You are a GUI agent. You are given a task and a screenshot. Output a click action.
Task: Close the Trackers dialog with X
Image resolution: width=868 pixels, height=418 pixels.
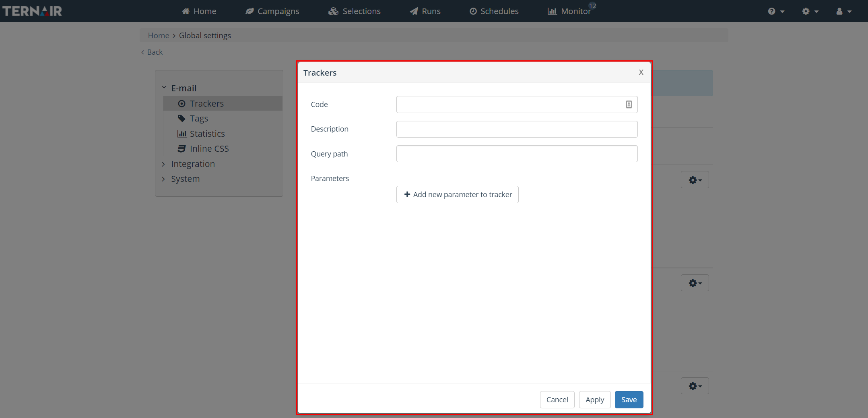pyautogui.click(x=641, y=72)
